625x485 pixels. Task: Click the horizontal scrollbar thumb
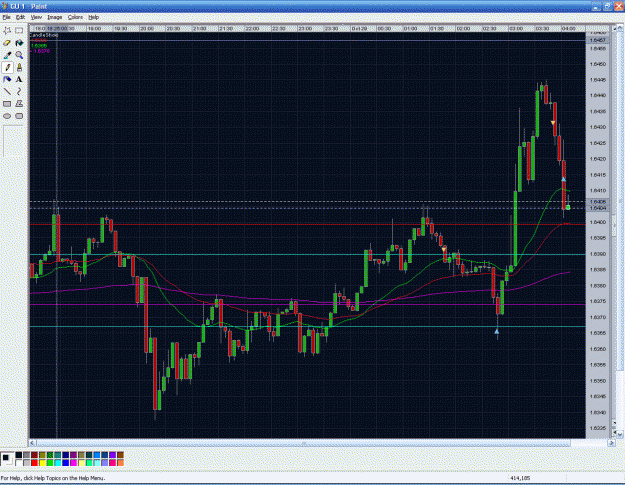tap(304, 443)
